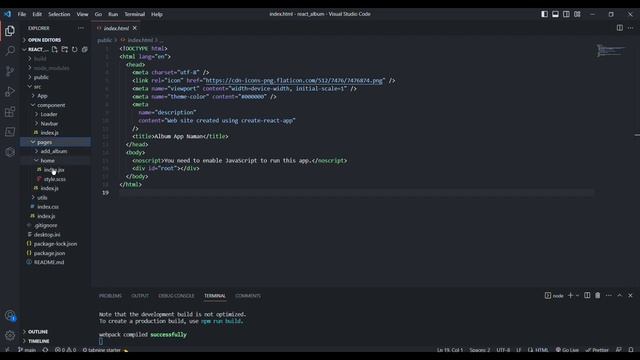Change UTF-8 encoding in status bar

click(x=503, y=350)
